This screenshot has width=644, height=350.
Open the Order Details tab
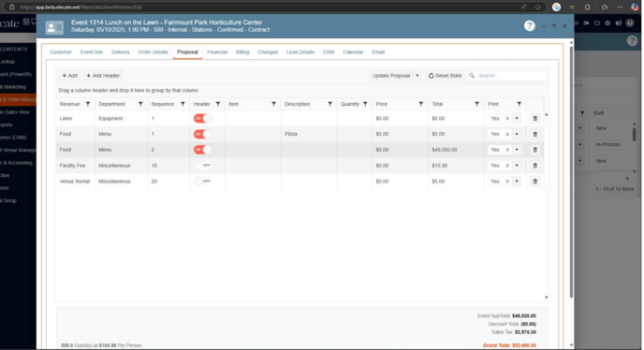point(153,52)
